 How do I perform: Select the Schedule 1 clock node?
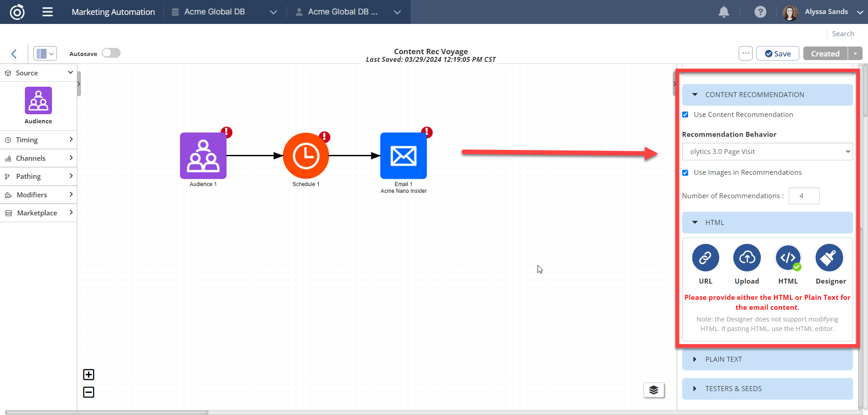point(306,156)
